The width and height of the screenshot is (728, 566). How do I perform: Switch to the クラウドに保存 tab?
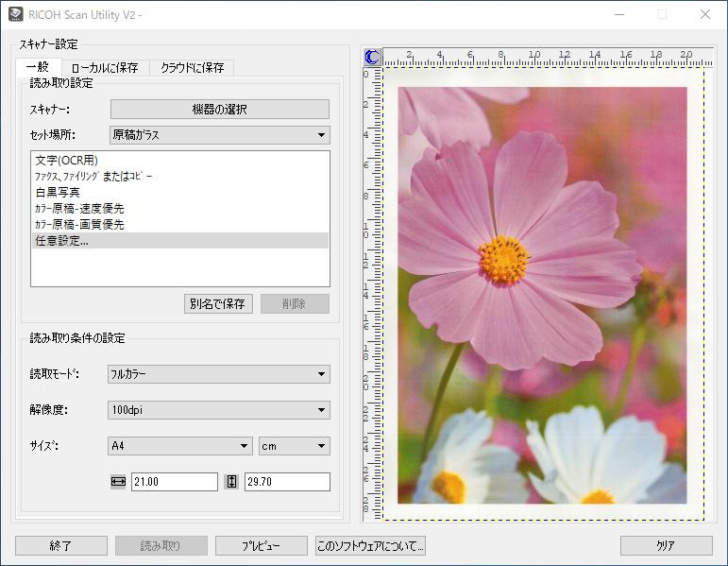(192, 68)
